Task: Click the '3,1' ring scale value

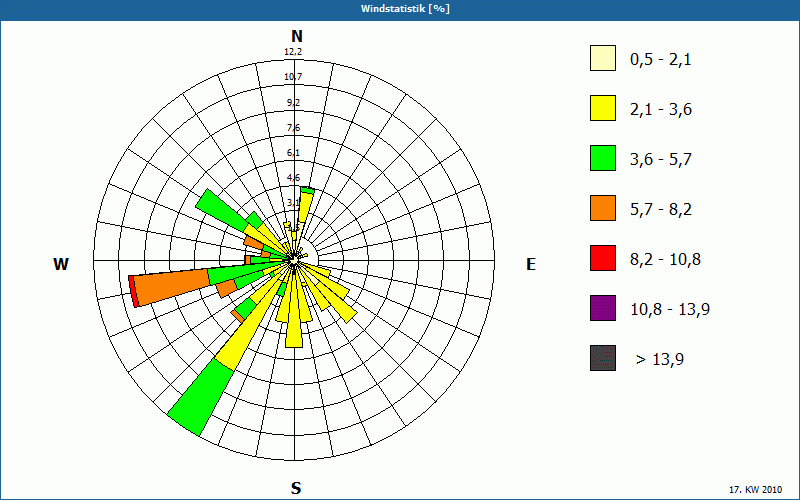Action: coord(293,203)
